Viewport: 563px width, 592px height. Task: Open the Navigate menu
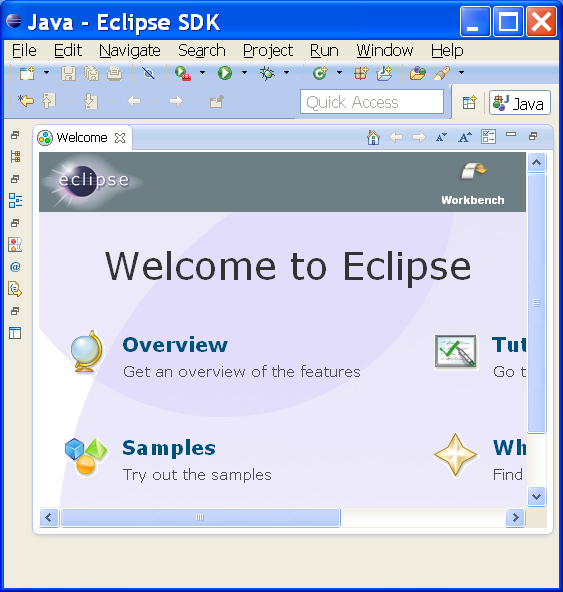pyautogui.click(x=130, y=51)
